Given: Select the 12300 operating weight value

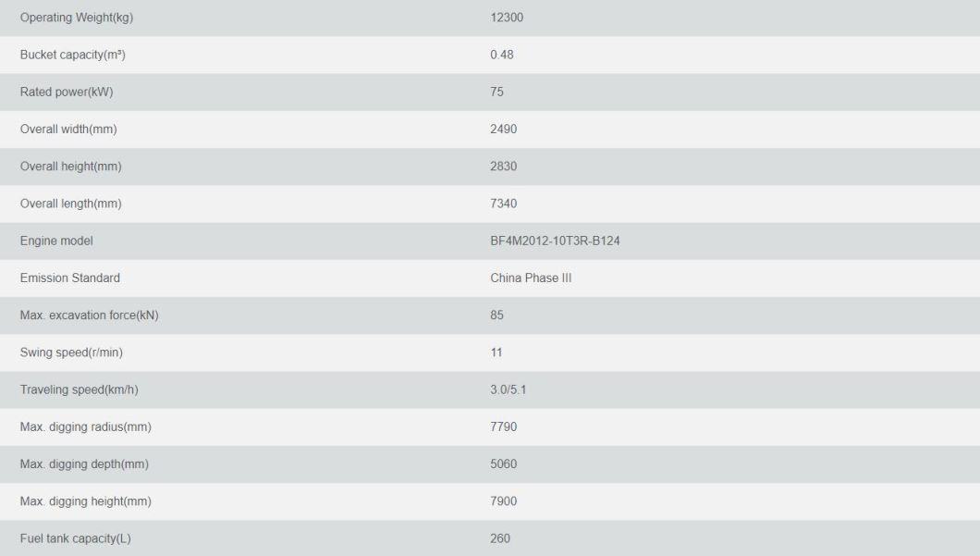Looking at the screenshot, I should point(507,18).
